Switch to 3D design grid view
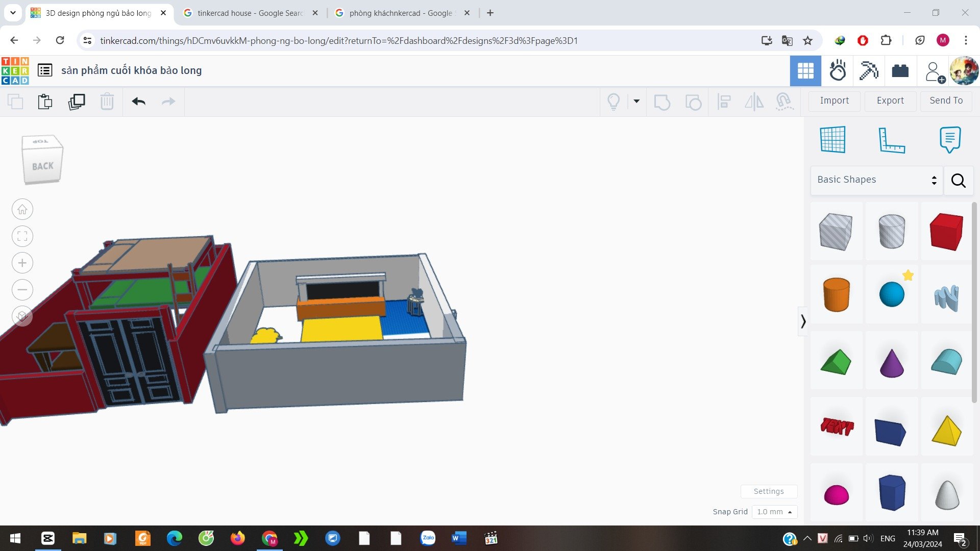The width and height of the screenshot is (980, 551). point(805,70)
